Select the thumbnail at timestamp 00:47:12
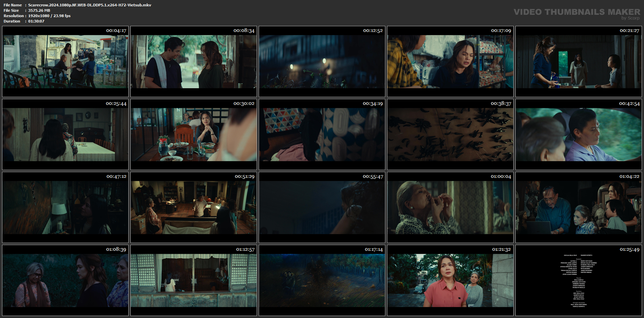The width and height of the screenshot is (644, 318). click(x=65, y=207)
